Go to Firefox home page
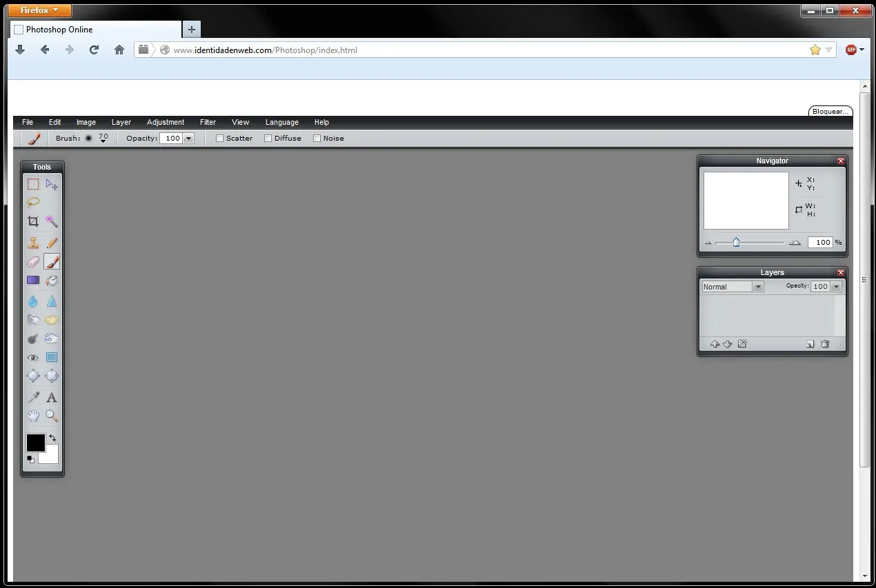 click(x=119, y=50)
